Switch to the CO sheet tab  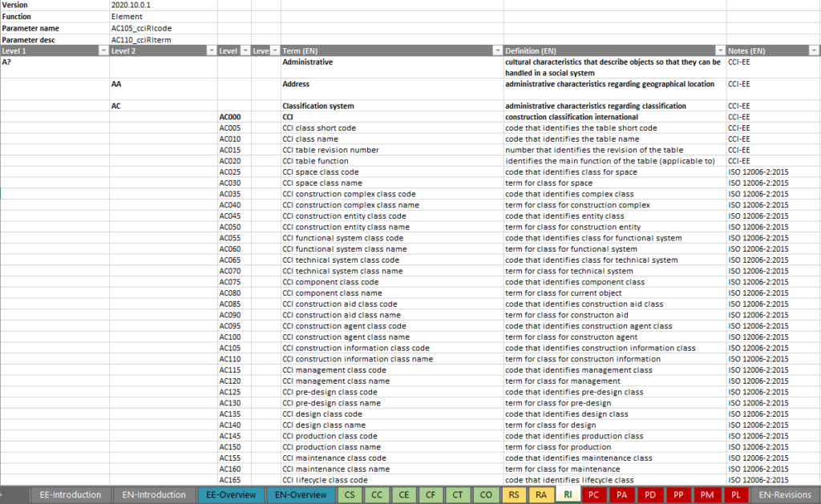pyautogui.click(x=486, y=495)
